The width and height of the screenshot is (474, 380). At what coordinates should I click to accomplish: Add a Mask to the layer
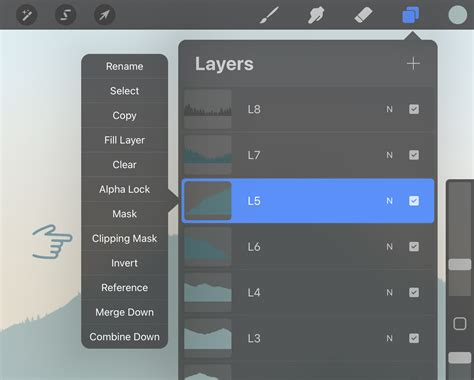[124, 214]
